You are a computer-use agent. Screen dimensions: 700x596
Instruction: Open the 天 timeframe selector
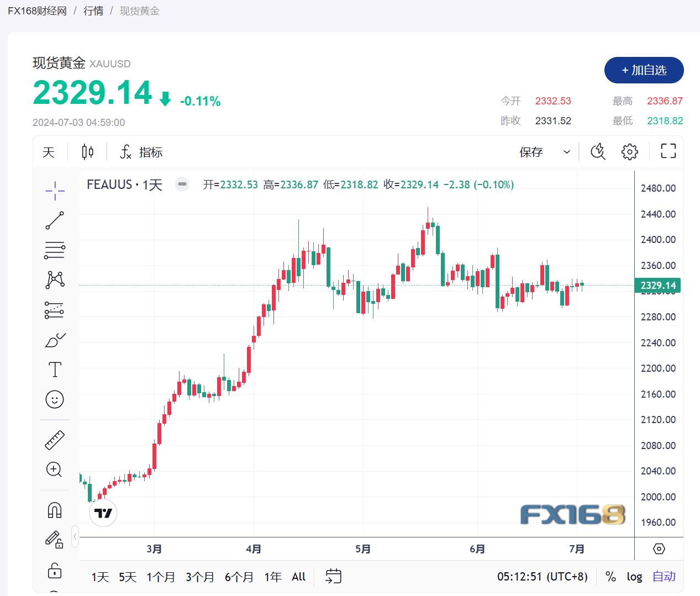[x=49, y=152]
